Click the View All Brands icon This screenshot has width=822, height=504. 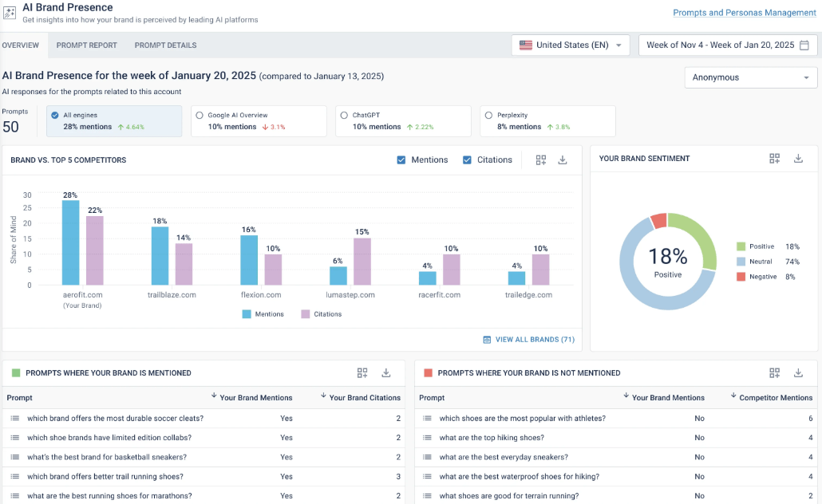click(x=487, y=340)
